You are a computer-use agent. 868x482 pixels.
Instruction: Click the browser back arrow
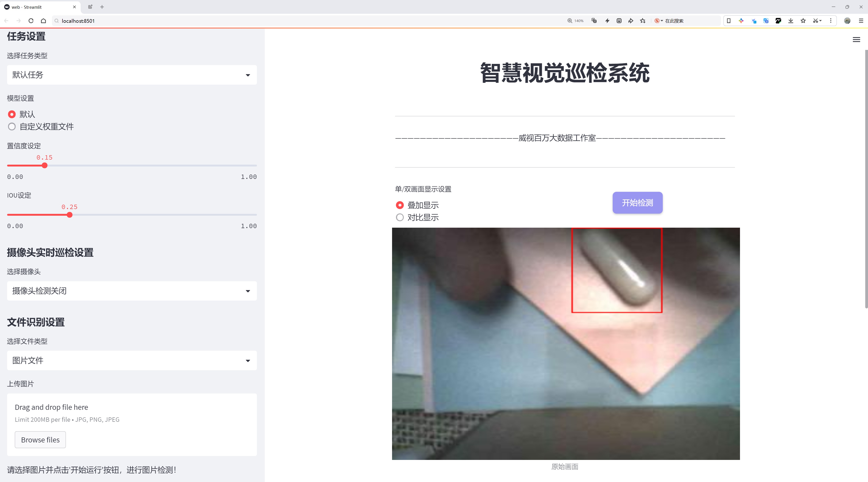point(6,20)
